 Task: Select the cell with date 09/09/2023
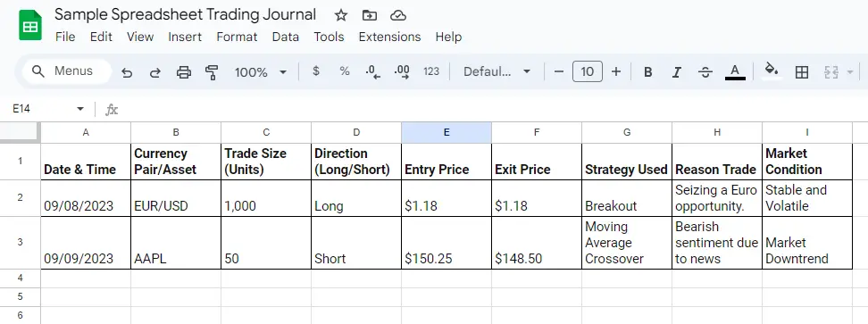coord(86,243)
